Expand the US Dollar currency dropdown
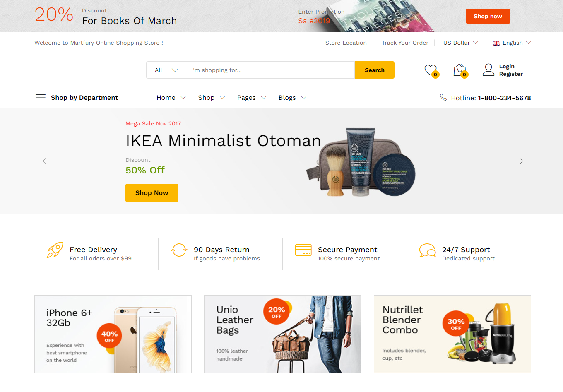Screen dimensions: 563x392 point(461,43)
